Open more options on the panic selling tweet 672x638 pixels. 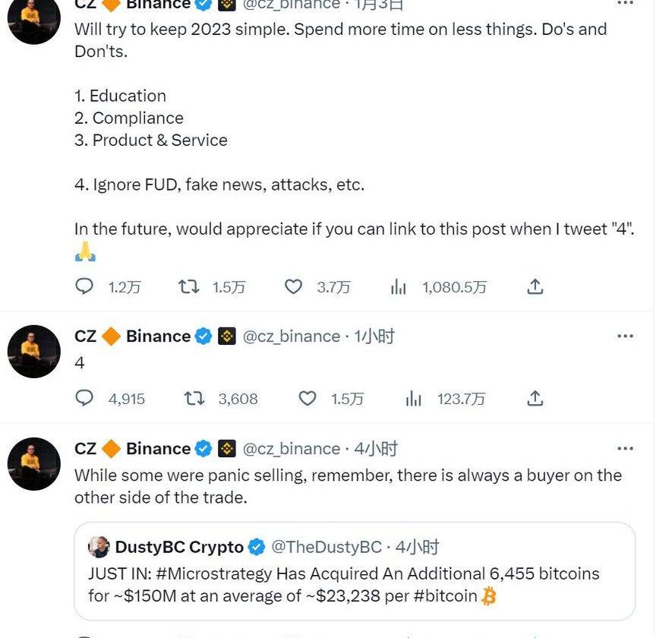tap(625, 449)
